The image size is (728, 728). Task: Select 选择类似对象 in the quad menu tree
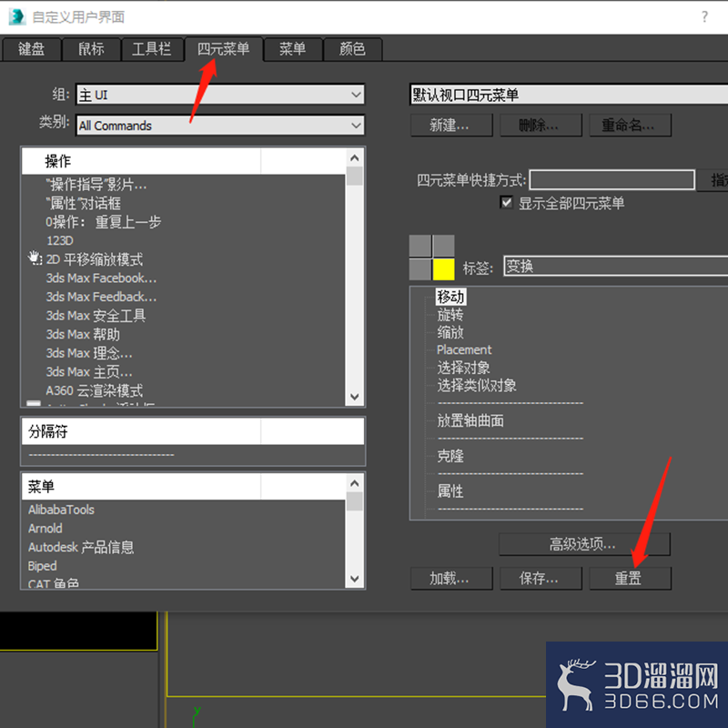[x=476, y=385]
